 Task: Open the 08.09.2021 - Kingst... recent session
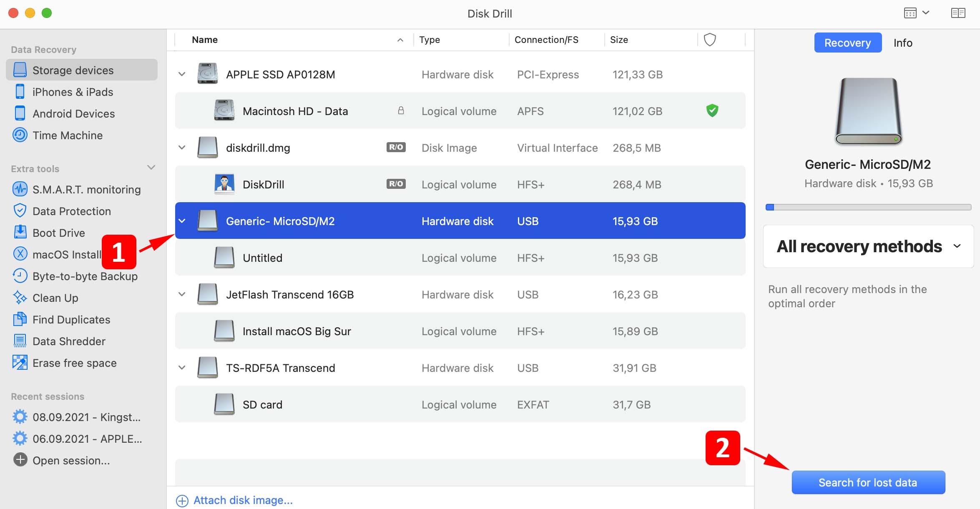[87, 417]
